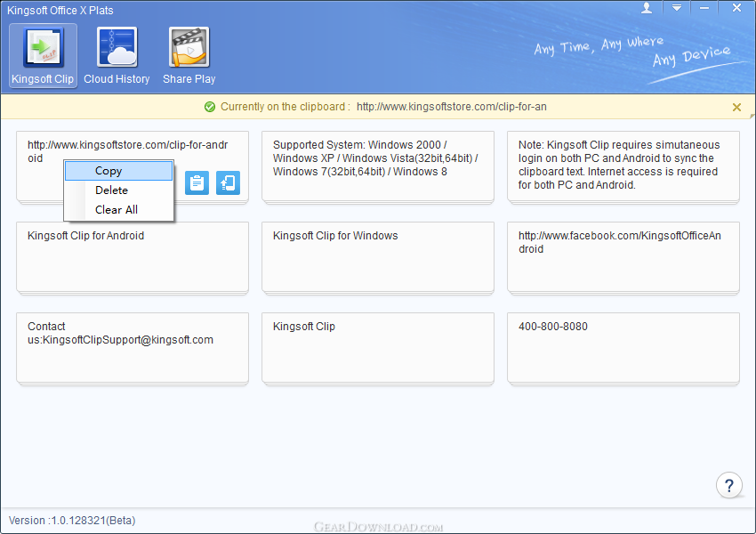Select the Kingsoft Clip for Windows card
Image resolution: width=756 pixels, height=534 pixels.
click(x=378, y=257)
